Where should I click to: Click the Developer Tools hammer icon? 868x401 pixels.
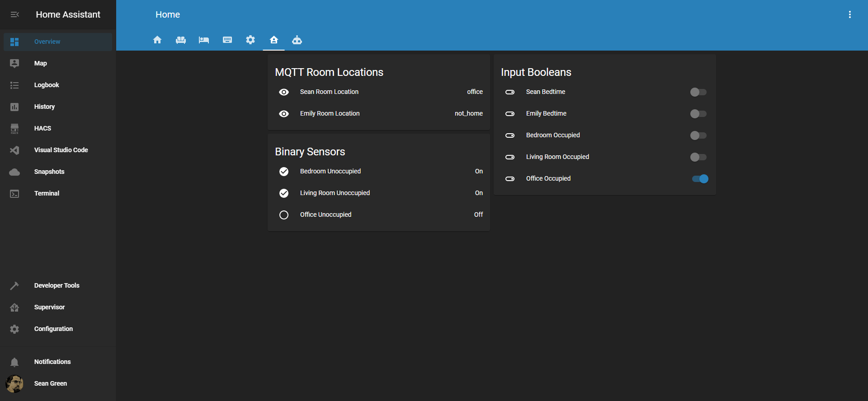coord(14,285)
